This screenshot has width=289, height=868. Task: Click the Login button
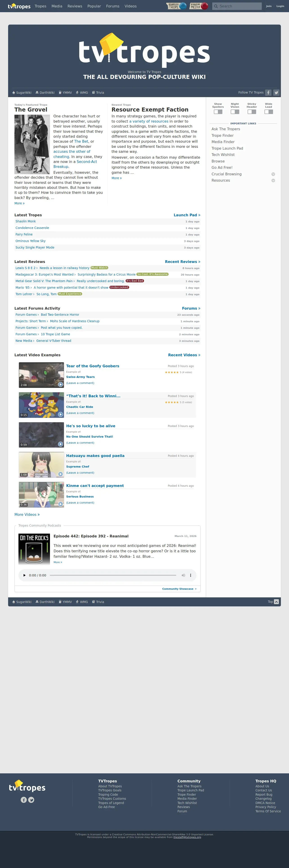point(280,6)
